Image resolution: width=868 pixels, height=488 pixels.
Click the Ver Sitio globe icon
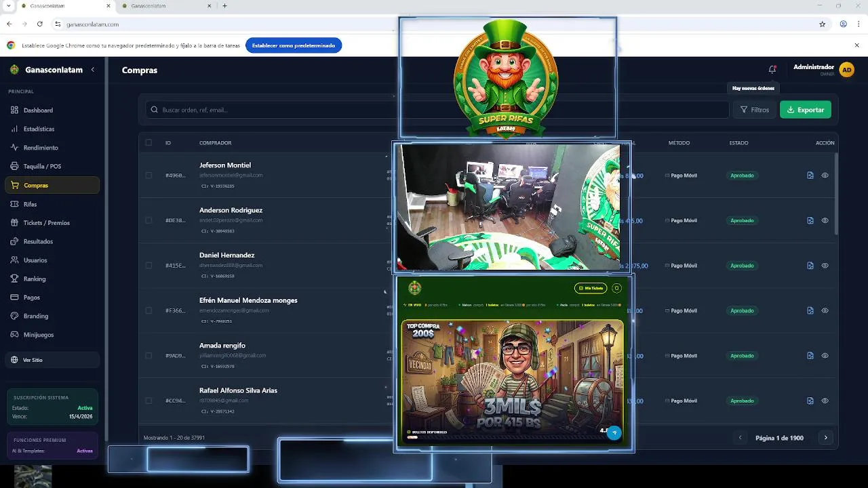15,360
